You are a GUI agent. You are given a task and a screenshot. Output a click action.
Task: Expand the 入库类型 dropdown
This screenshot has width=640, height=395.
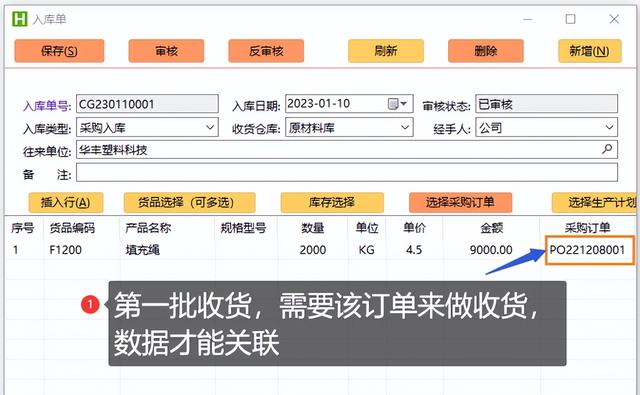coord(210,127)
